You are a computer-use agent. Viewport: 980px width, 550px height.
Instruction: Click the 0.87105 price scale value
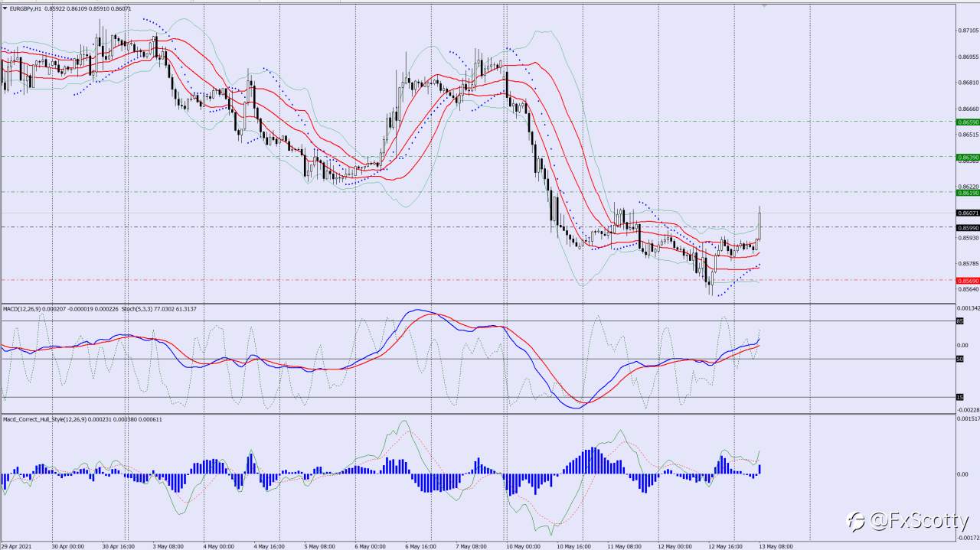tap(968, 31)
